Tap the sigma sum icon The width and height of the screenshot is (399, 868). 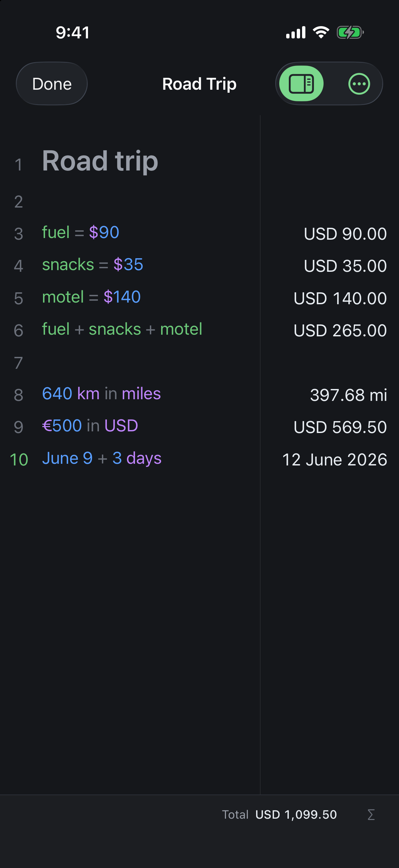[371, 814]
